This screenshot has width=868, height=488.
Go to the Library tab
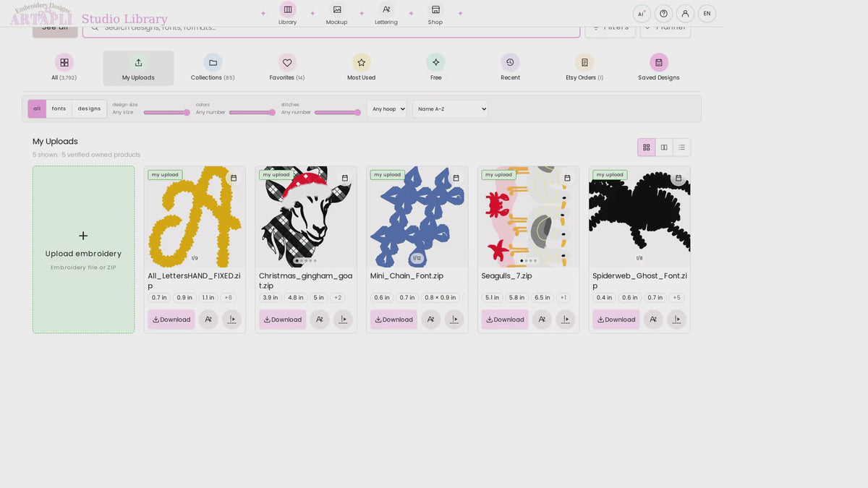288,14
